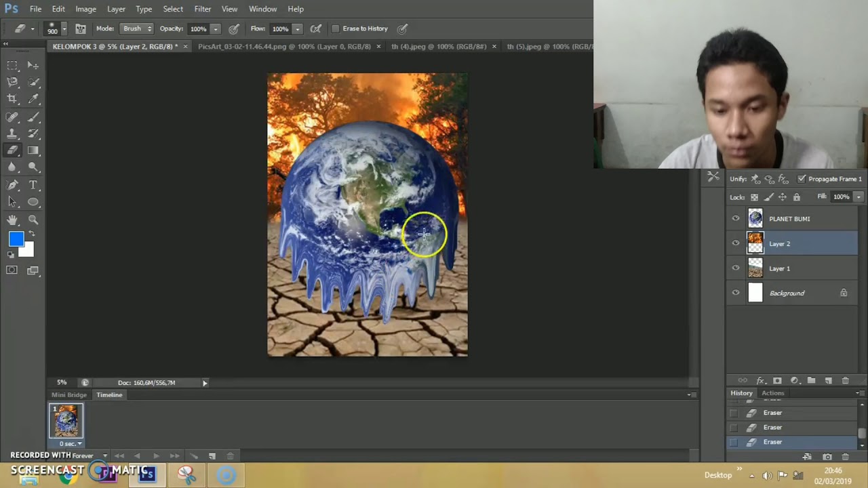Select animation frame 1 thumbnail
The image size is (868, 488).
[66, 421]
